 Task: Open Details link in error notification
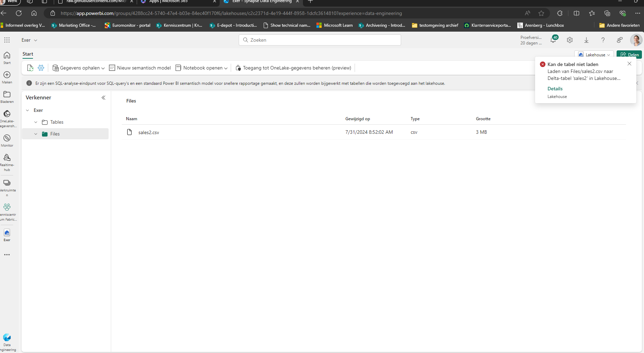pyautogui.click(x=555, y=89)
